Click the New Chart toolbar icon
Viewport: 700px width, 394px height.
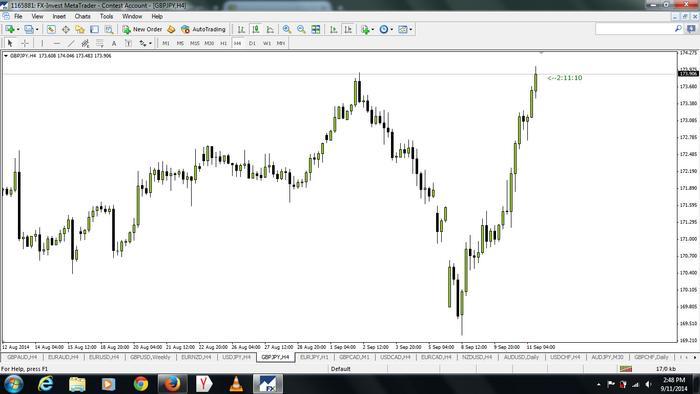pyautogui.click(x=9, y=29)
